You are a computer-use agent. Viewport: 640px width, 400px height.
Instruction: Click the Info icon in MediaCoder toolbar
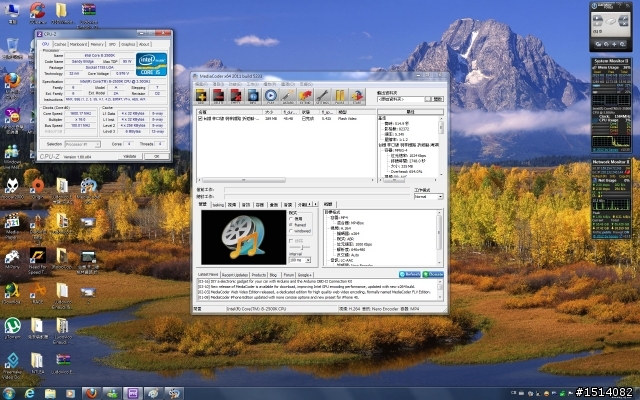(253, 96)
